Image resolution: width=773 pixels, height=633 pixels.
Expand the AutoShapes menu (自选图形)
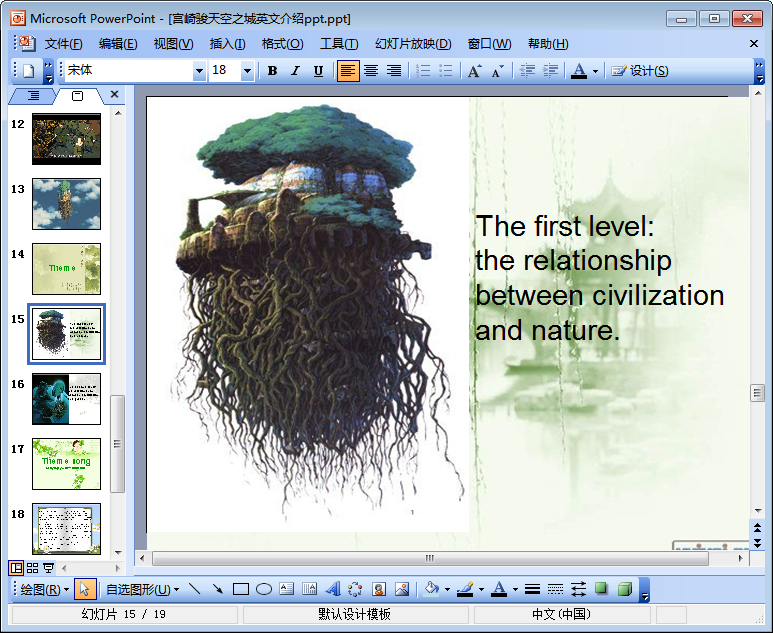pyautogui.click(x=142, y=589)
